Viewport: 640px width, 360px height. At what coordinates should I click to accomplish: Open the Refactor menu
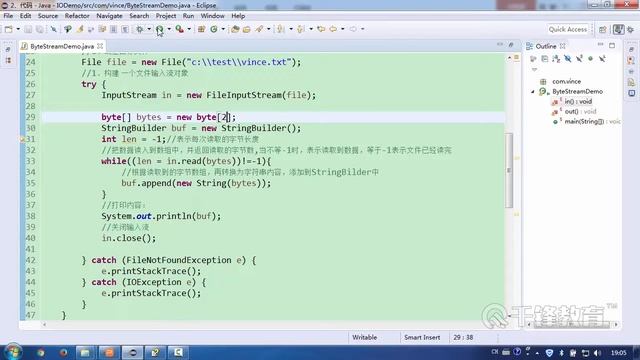pos(77,16)
